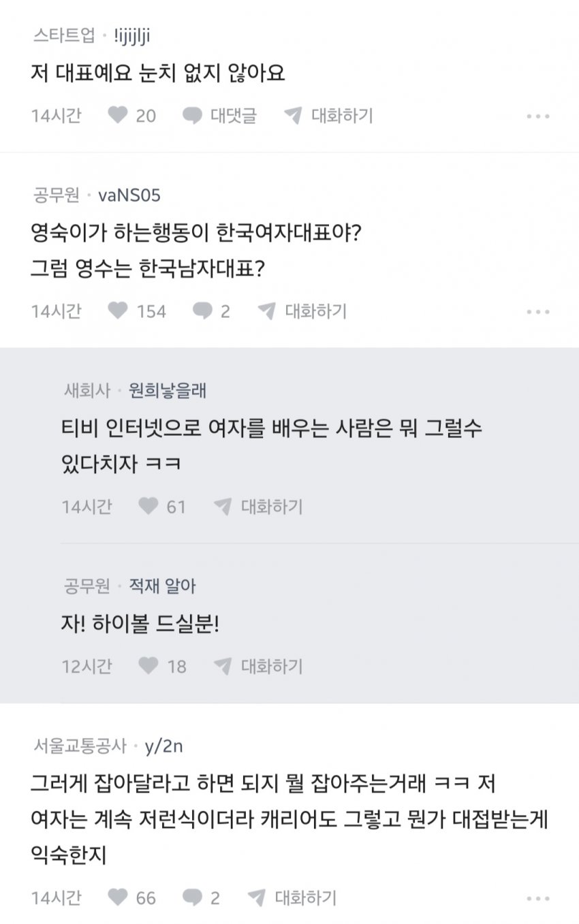Viewport: 579px width, 924px height.
Task: Click the heart icon showing 18 likes
Action: click(148, 665)
